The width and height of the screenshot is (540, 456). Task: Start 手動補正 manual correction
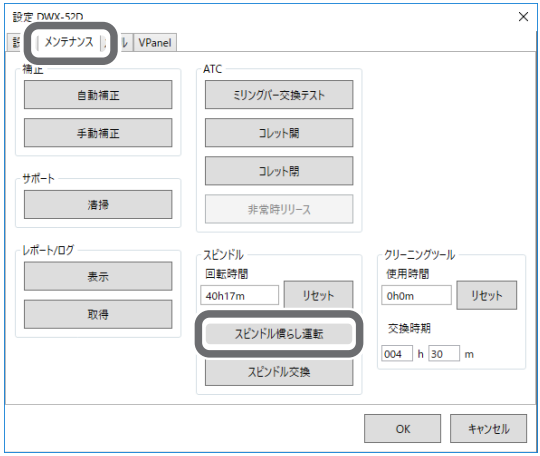click(x=98, y=133)
